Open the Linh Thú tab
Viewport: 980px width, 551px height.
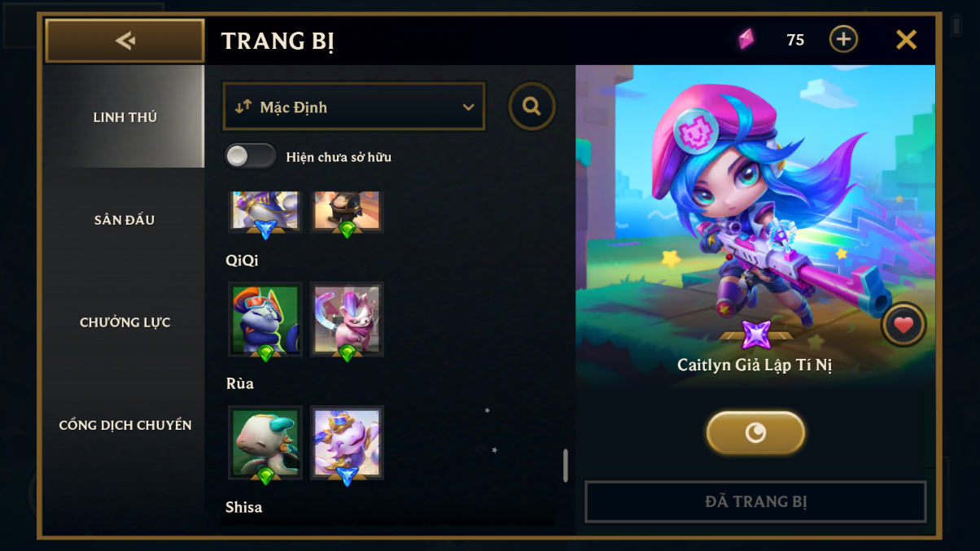125,117
